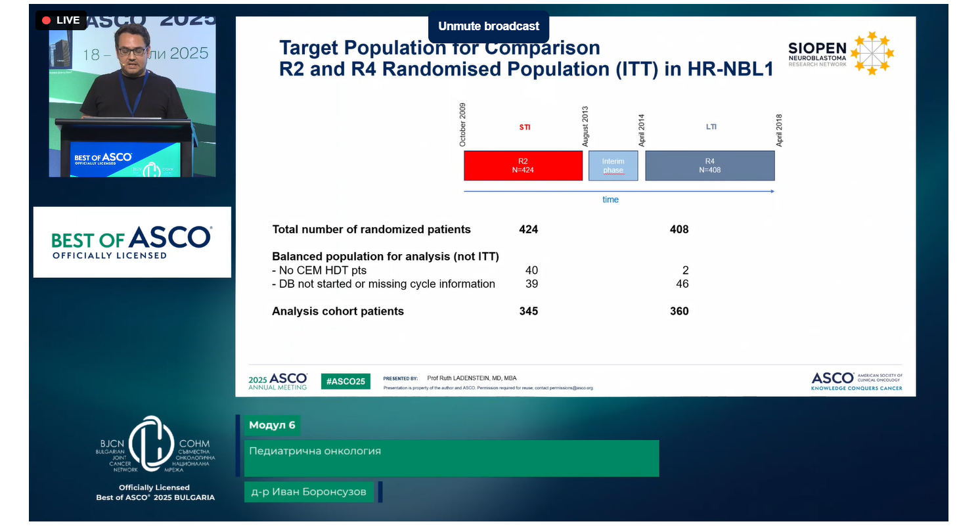Click the LTI label above R4
Viewport: 980px width, 530px height.
[x=711, y=127]
